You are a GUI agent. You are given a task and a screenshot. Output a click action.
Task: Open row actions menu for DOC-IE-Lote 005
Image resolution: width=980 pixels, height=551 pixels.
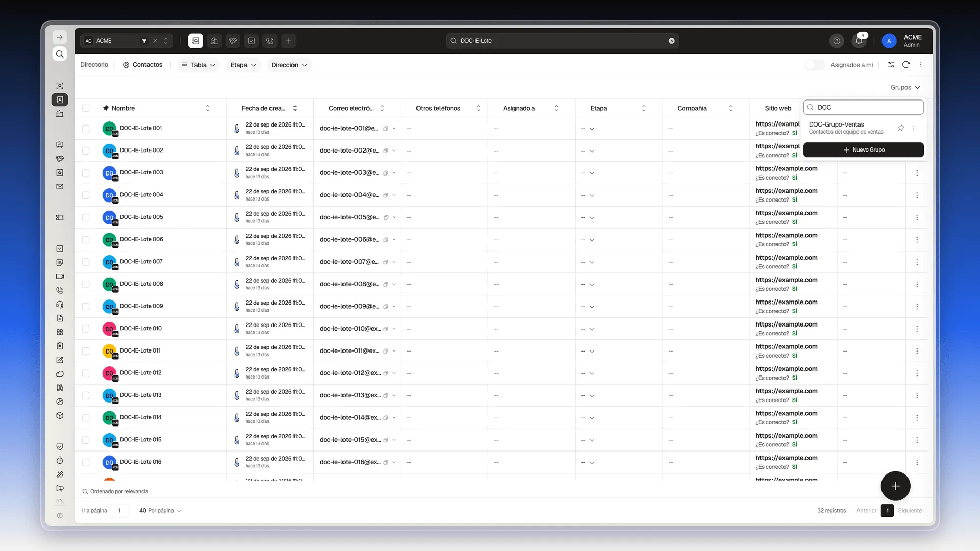tap(917, 217)
